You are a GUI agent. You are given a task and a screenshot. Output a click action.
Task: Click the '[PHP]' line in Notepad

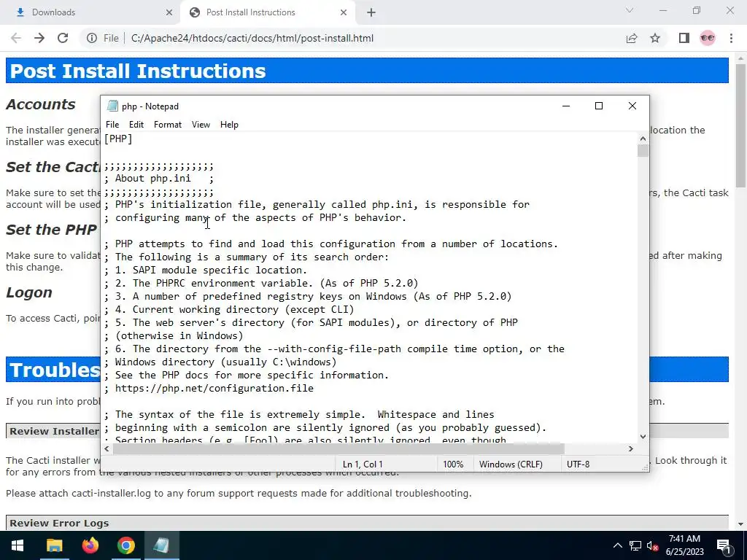click(118, 139)
